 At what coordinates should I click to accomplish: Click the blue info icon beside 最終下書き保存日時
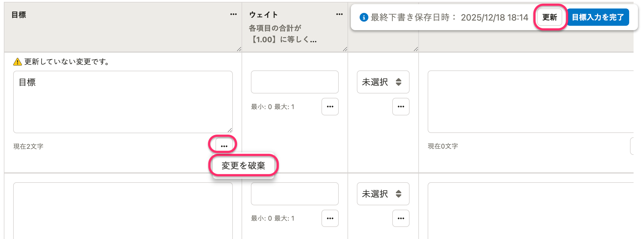tap(364, 17)
